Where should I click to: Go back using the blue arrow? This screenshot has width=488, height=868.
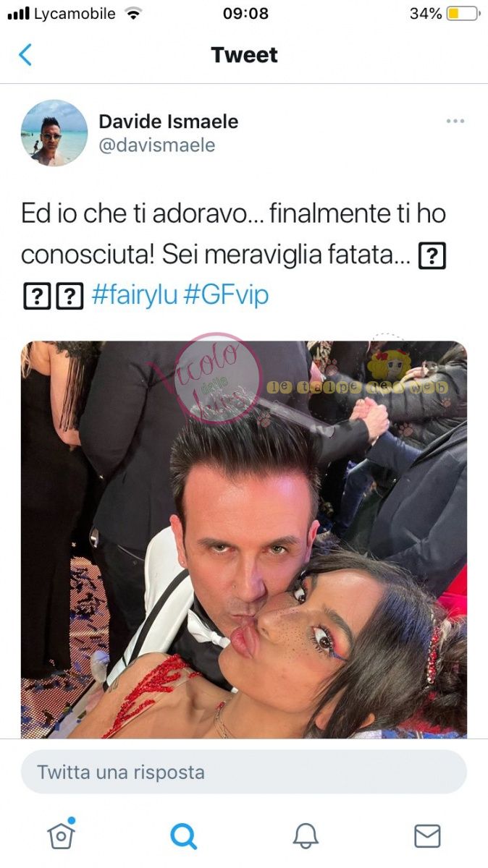25,55
